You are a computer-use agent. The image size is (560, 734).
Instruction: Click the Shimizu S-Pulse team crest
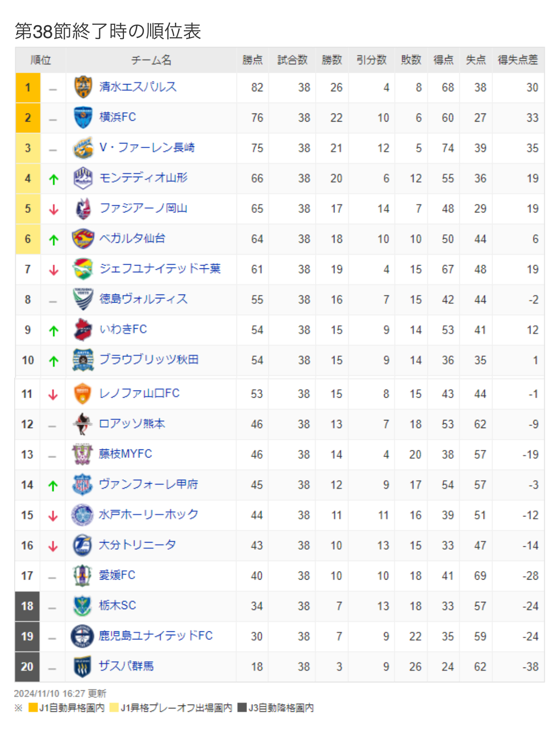83,87
